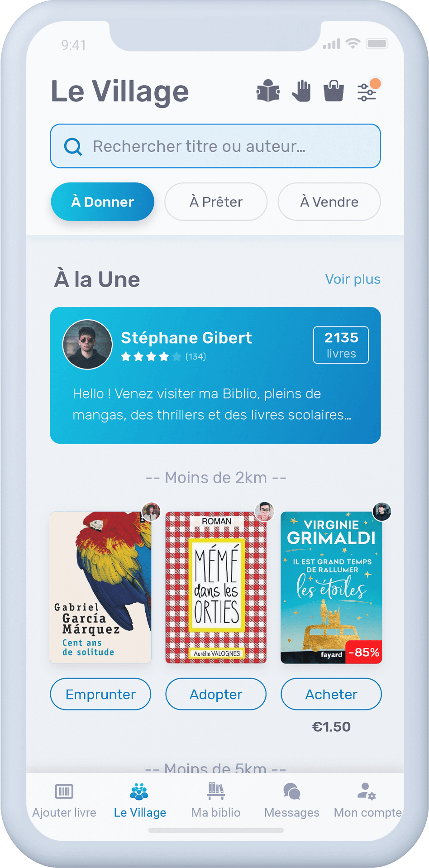Viewport: 429px width, 868px height.
Task: Tap the search magnifier icon
Action: coord(73,146)
